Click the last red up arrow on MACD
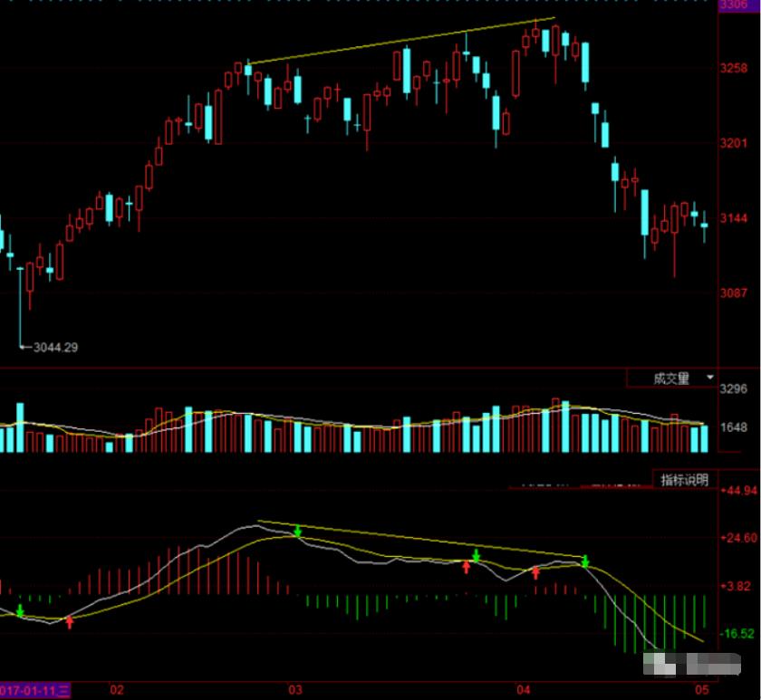Screen dimensions: 761x700 pos(535,572)
